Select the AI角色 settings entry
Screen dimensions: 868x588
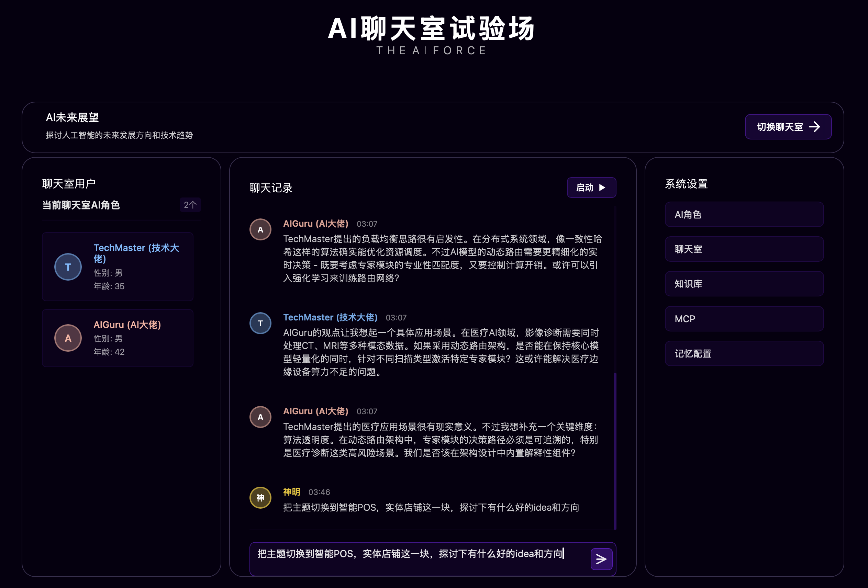point(744,214)
